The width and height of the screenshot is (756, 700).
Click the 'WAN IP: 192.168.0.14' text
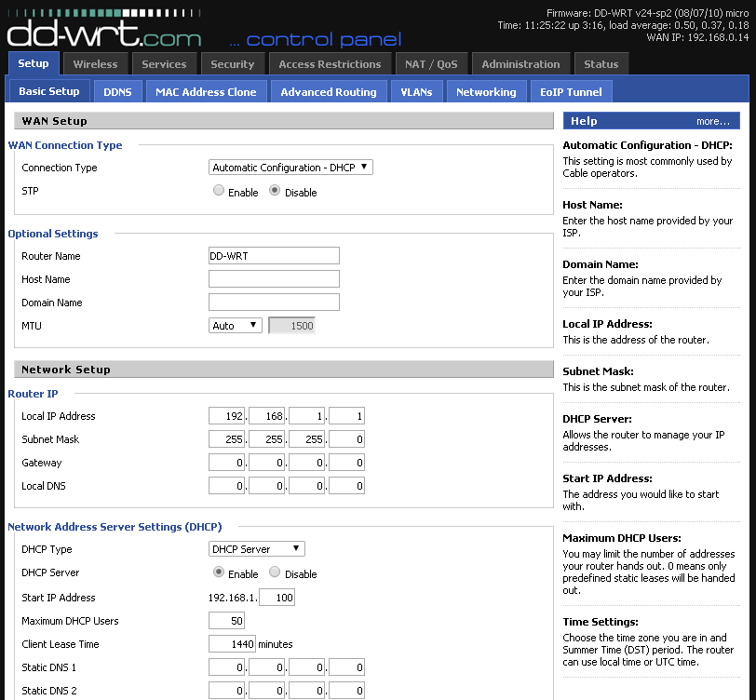pyautogui.click(x=697, y=37)
